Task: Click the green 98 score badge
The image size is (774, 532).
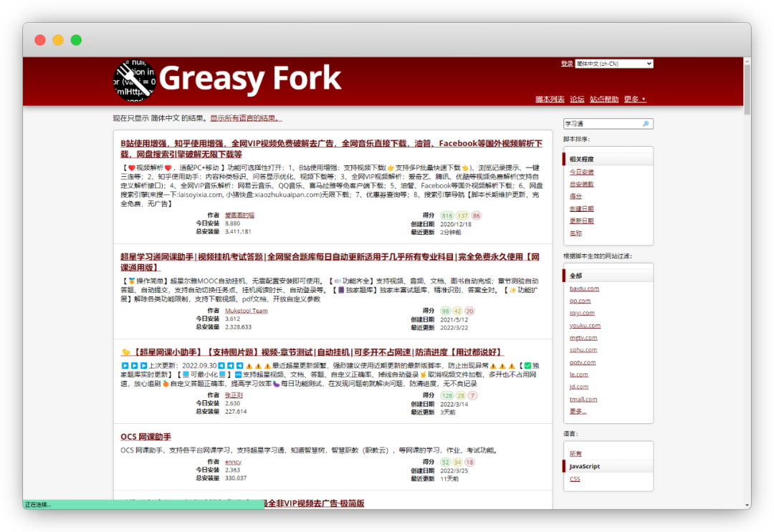Action: coord(445,311)
